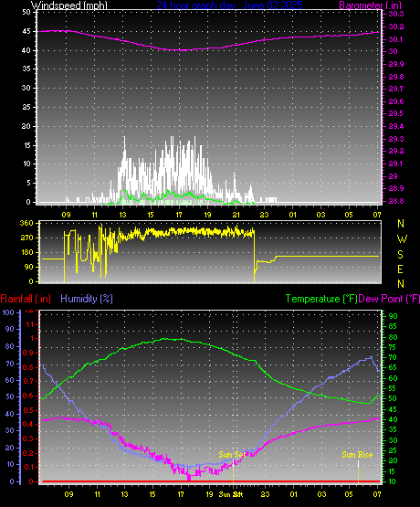This screenshot has height=507, width=420.
Task: Select the "05" hour label under the temperature chart
Action: click(x=349, y=494)
